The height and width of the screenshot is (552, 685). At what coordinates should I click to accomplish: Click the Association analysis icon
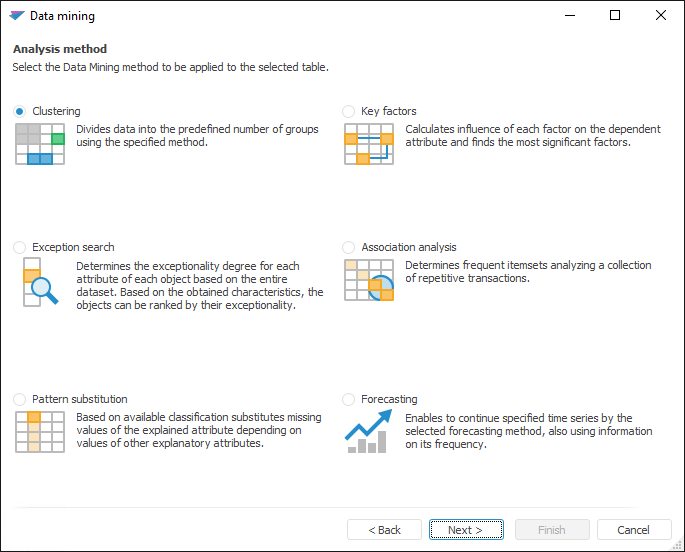pos(368,281)
